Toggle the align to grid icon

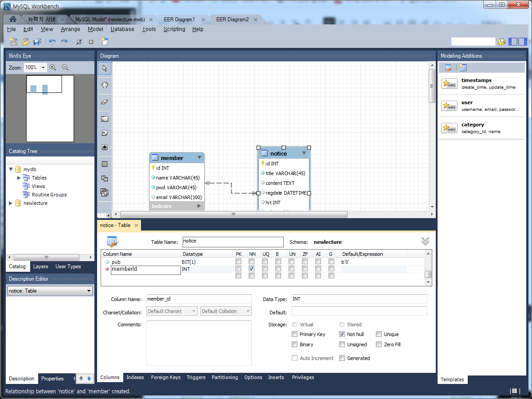pos(91,42)
